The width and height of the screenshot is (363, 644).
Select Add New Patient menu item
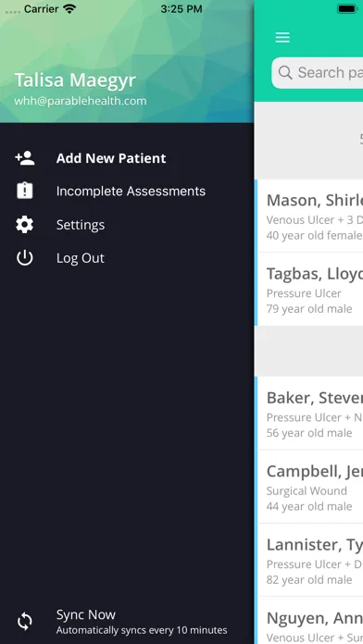(111, 158)
